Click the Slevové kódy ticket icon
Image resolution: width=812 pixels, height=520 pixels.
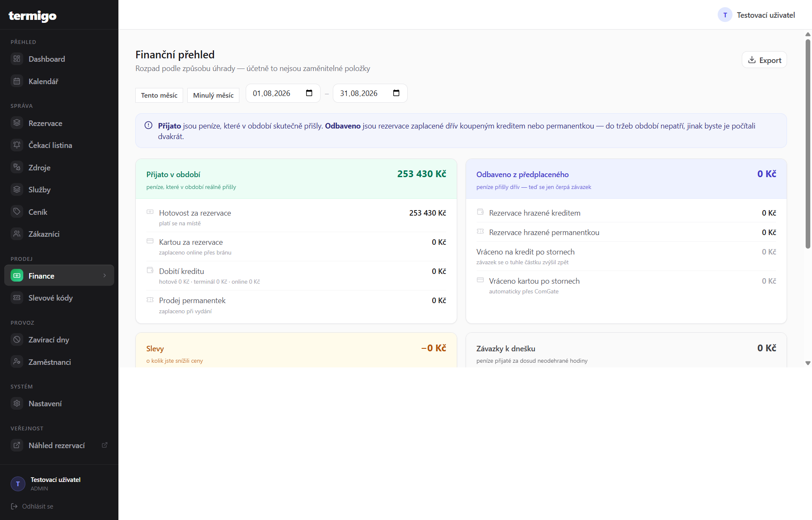click(x=17, y=298)
